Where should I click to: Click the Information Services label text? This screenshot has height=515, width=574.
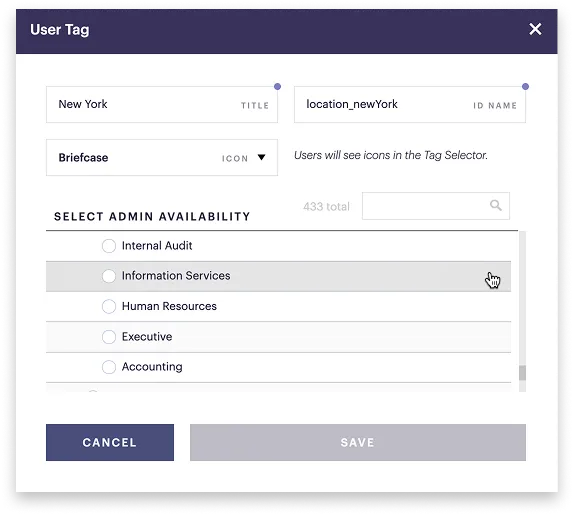176,276
